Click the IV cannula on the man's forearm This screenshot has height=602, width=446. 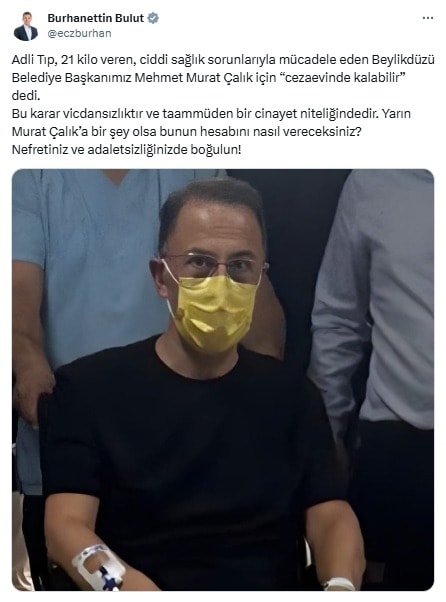click(100, 567)
